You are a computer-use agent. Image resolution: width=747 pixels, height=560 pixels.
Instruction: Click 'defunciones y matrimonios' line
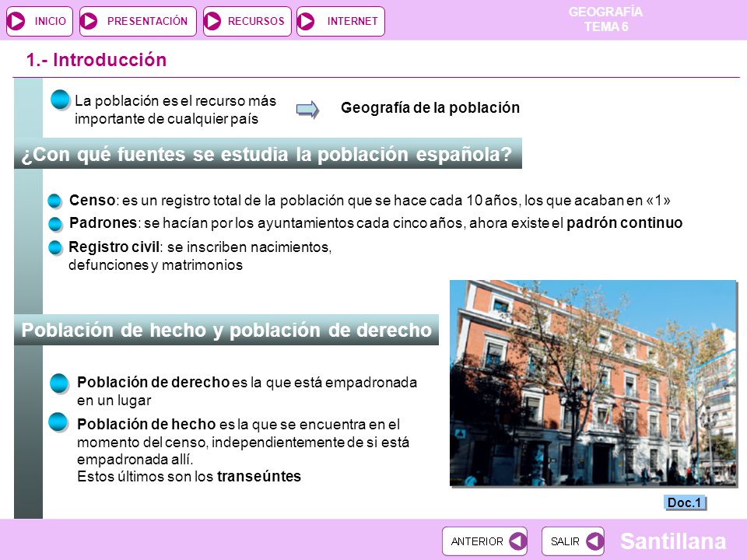click(156, 264)
